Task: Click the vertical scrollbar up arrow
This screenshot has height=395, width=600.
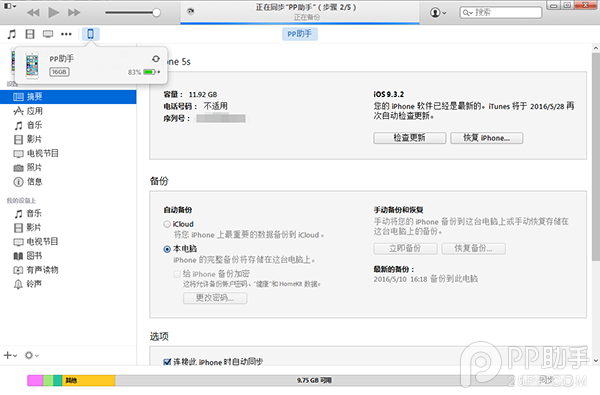Action: [596, 49]
